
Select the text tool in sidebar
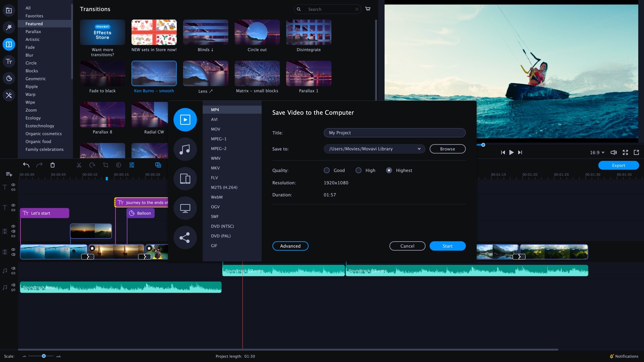(9, 61)
